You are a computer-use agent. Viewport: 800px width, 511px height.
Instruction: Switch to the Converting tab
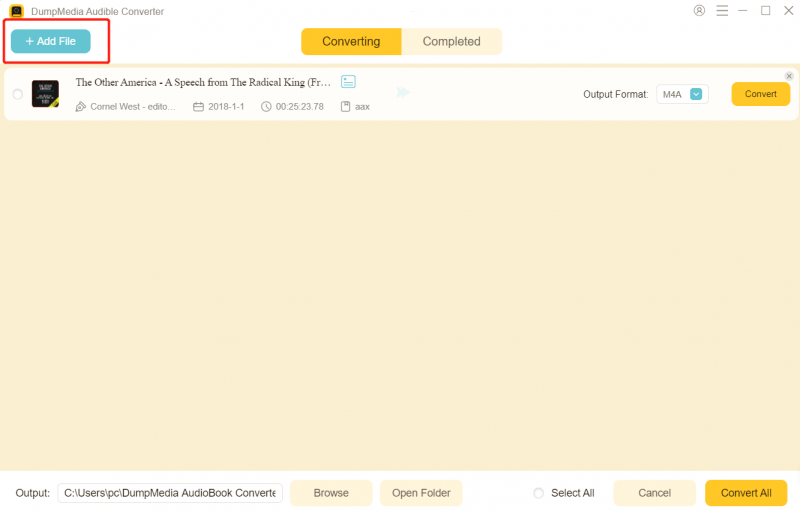(x=351, y=41)
